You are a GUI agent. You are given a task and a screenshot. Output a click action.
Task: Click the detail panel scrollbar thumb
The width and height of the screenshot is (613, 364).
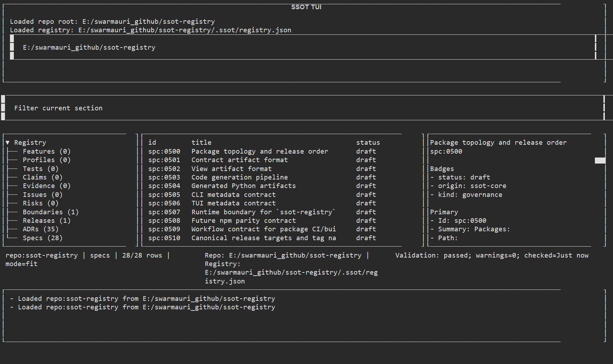(x=600, y=160)
